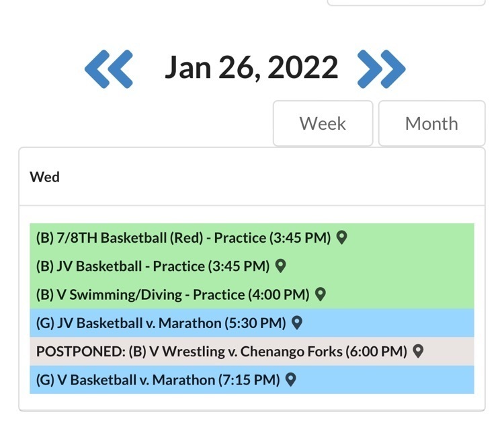Open (B) JV Basketball Practice event
The height and width of the screenshot is (435, 504).
tap(153, 266)
